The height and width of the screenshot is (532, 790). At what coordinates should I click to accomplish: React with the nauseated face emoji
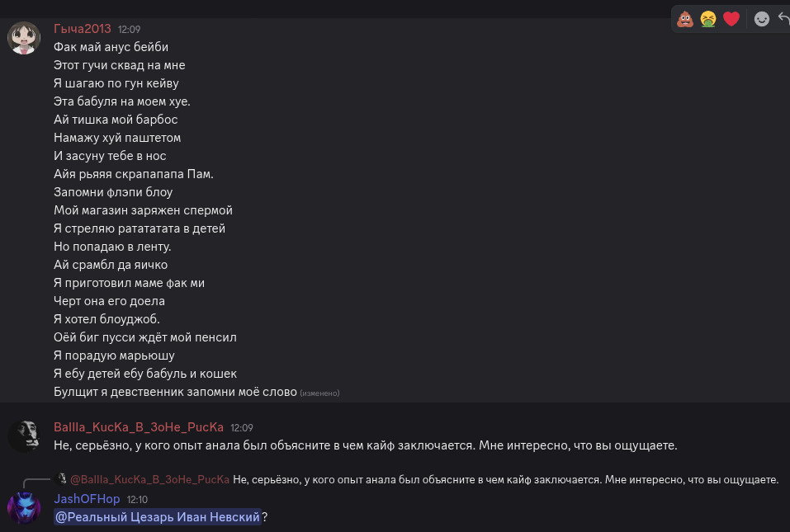tap(707, 18)
